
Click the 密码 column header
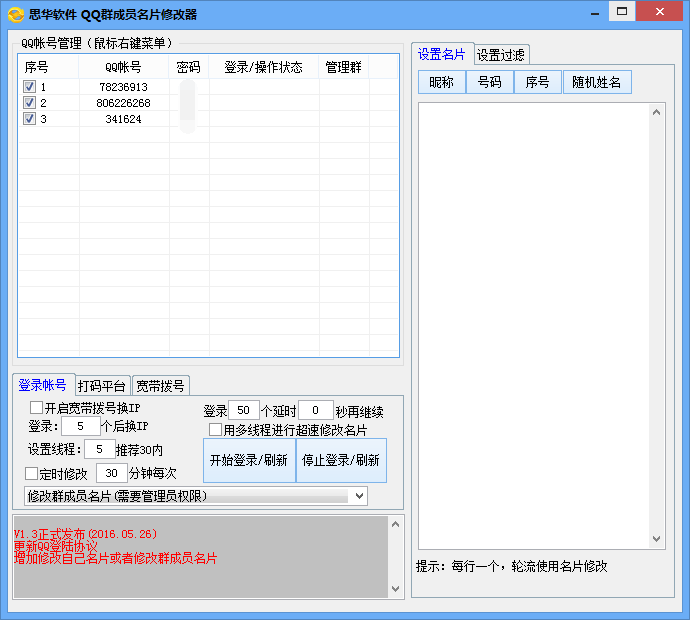(x=189, y=67)
